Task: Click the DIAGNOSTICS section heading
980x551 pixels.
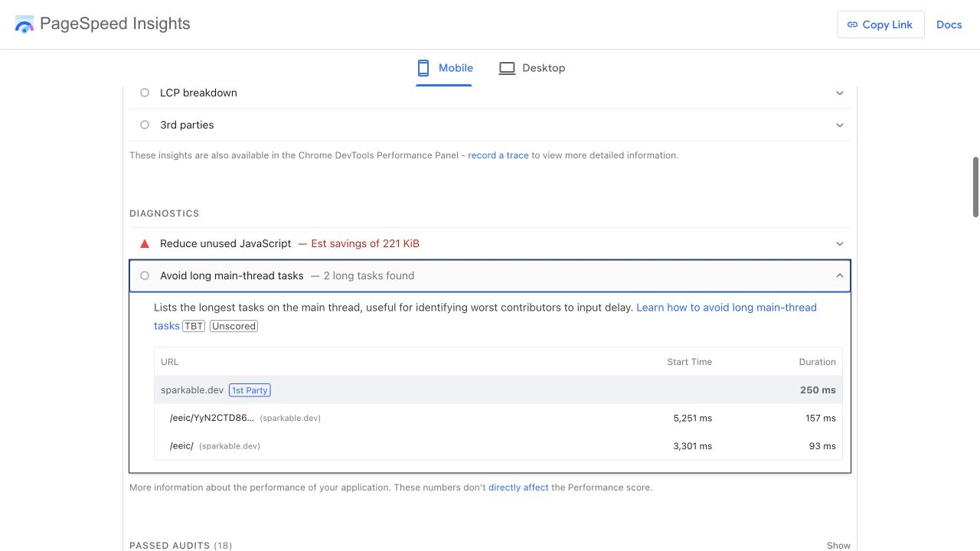Action: click(x=165, y=214)
